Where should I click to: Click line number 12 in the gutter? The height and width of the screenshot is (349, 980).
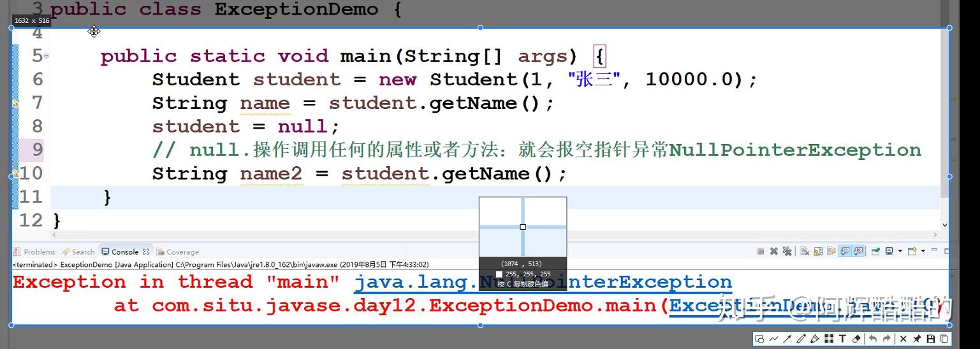(x=31, y=220)
